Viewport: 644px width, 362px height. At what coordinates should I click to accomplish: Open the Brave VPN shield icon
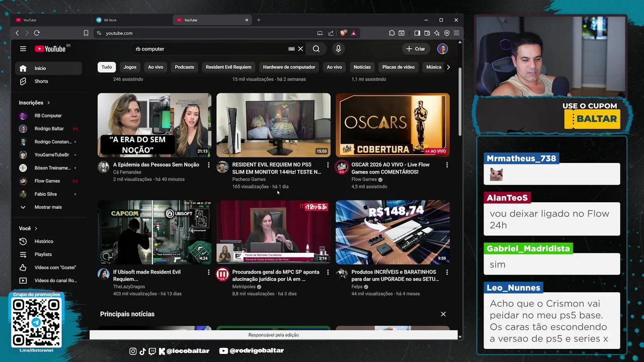(447, 33)
